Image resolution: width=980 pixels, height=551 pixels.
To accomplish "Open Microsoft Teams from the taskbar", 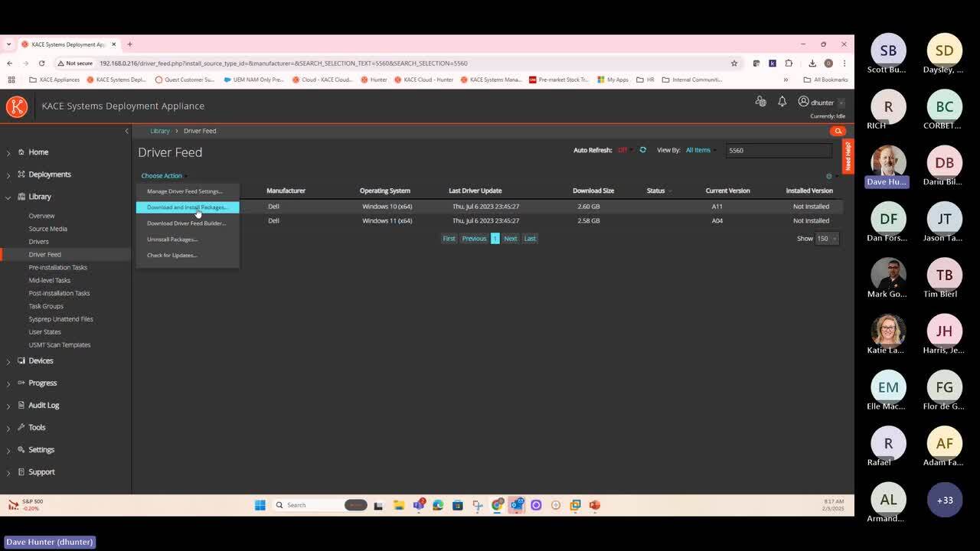I will pos(418,505).
